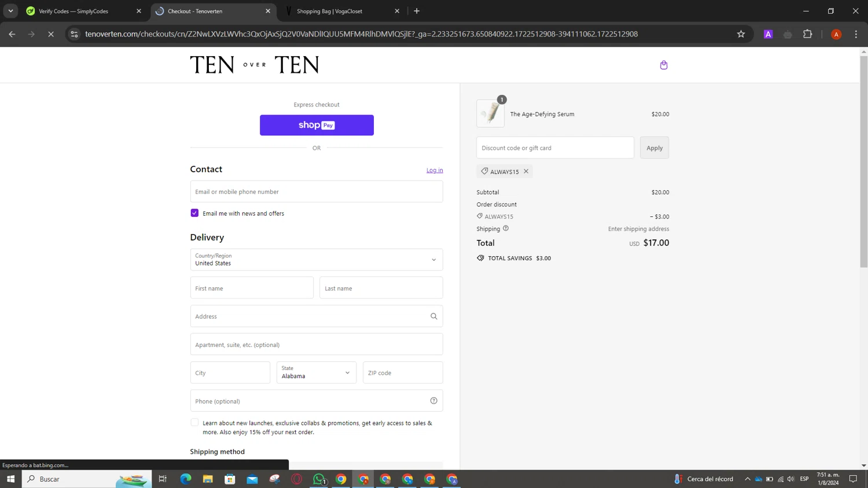Click the Shipping info question icon
This screenshot has height=488, width=868.
506,228
